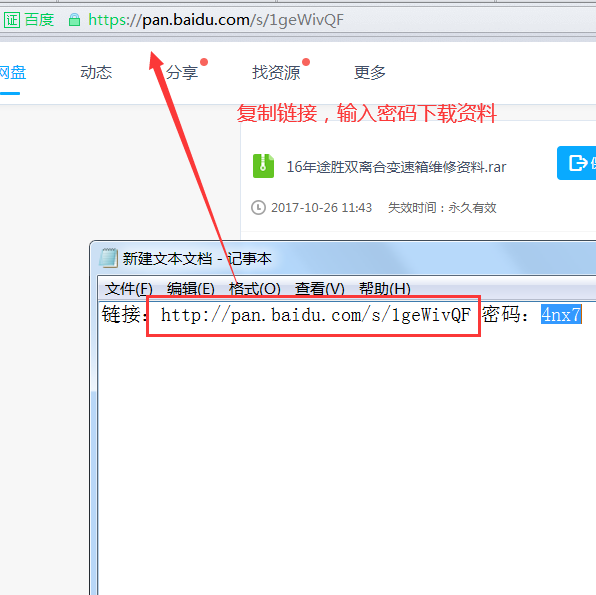This screenshot has height=595, width=596.
Task: Click the 百度 site label in the address bar
Action: (40, 20)
